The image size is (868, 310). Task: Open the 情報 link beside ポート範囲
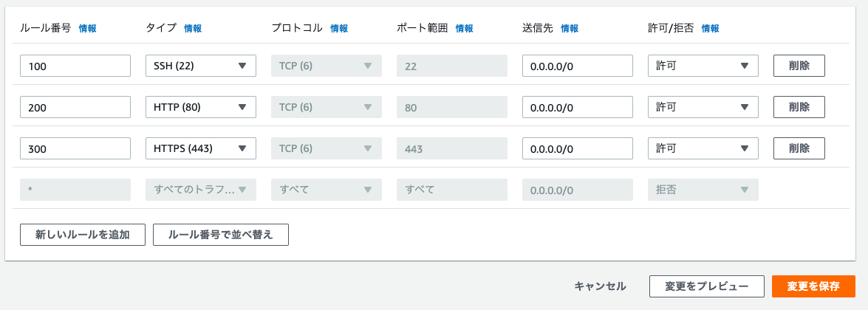(464, 29)
